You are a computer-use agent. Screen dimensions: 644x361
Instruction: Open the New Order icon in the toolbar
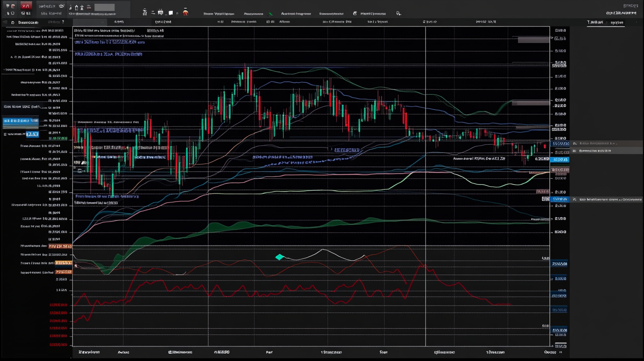[x=26, y=6]
